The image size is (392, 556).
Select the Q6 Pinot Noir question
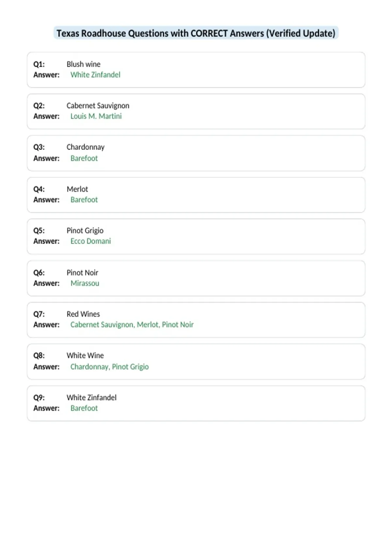[x=82, y=273]
